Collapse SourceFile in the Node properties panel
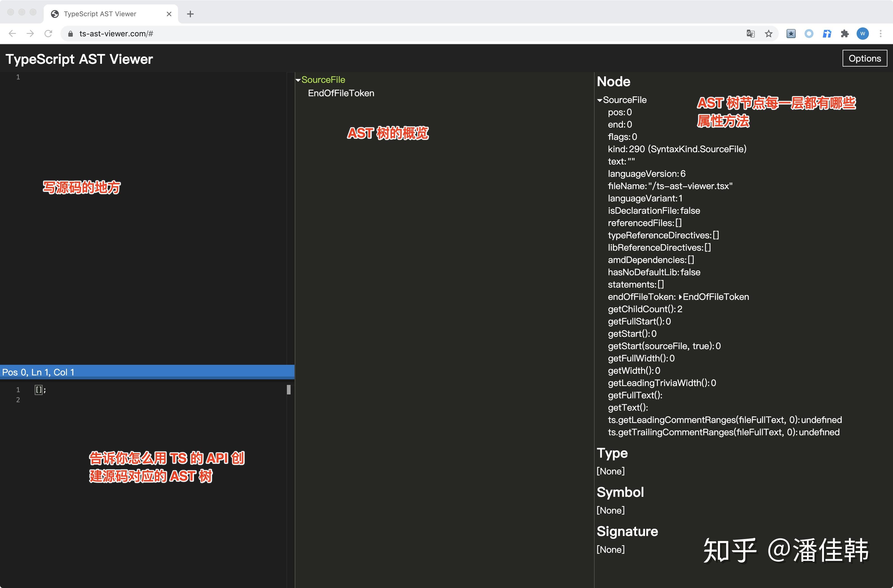This screenshot has width=893, height=588. coord(600,100)
